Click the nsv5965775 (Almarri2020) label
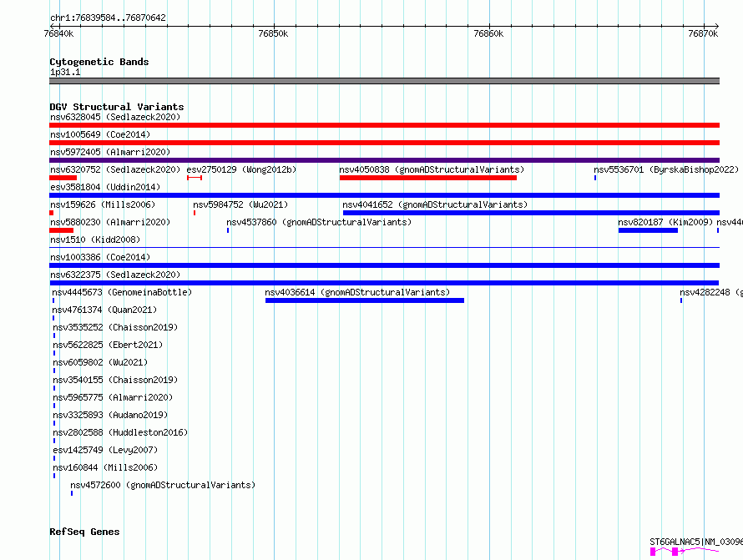The image size is (743, 560). pos(113,397)
